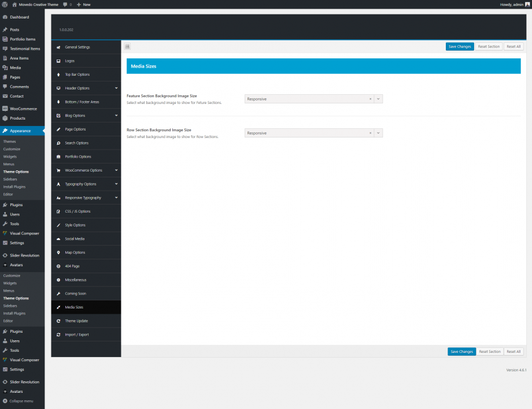Expand the Blog Options submenu
Screen dimensions: 532x409
(116, 116)
